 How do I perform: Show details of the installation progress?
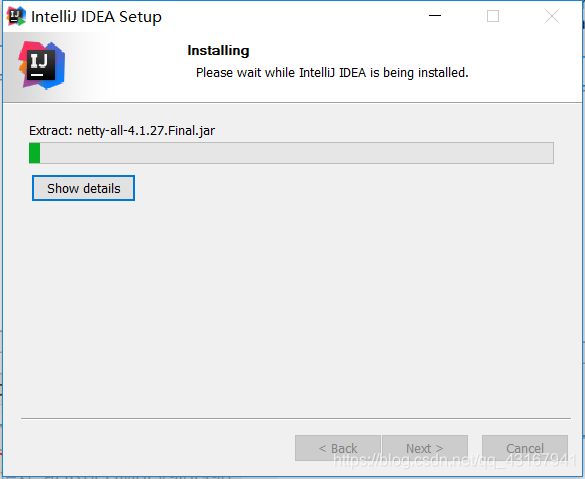tap(83, 188)
